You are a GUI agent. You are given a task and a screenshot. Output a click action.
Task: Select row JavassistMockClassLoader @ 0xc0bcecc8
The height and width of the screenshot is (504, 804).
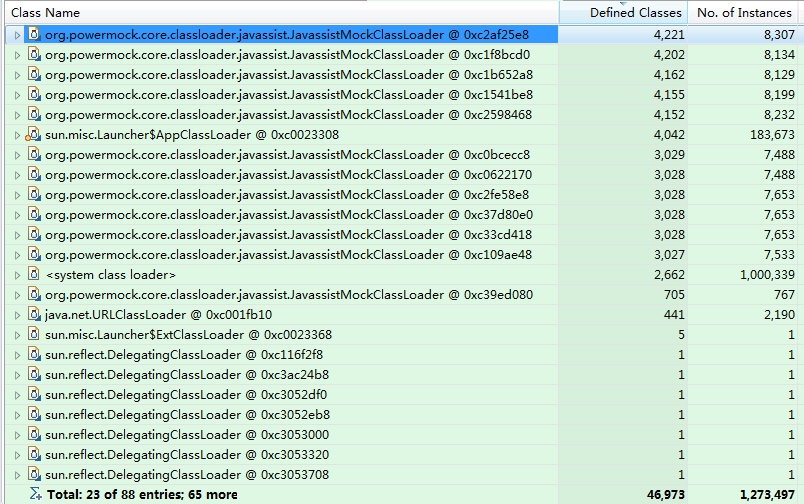401,154
